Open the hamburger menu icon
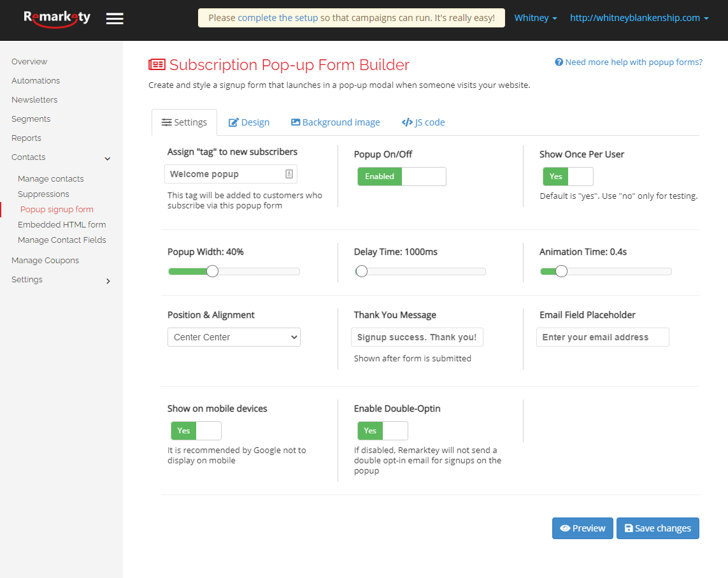 (x=114, y=18)
